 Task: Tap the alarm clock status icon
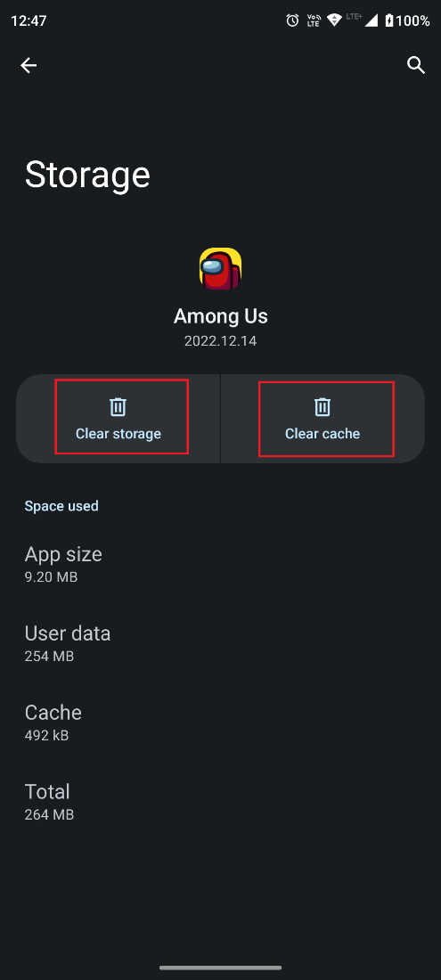click(x=292, y=20)
